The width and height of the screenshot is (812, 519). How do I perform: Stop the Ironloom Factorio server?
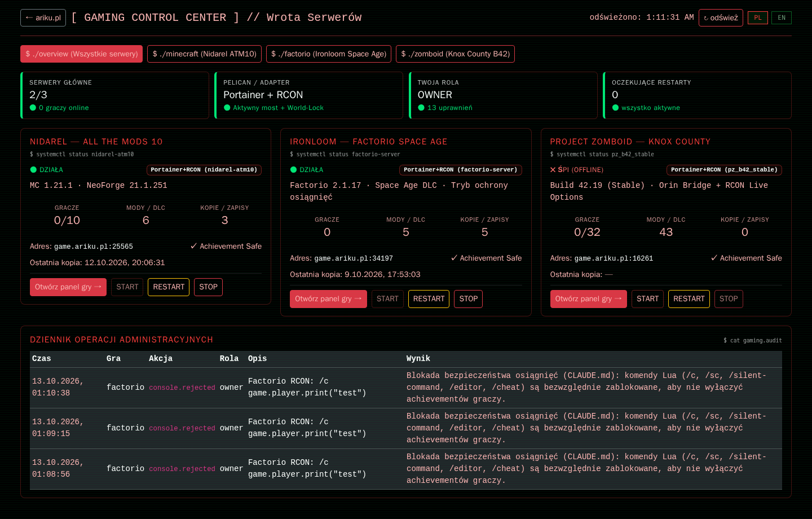(x=469, y=299)
